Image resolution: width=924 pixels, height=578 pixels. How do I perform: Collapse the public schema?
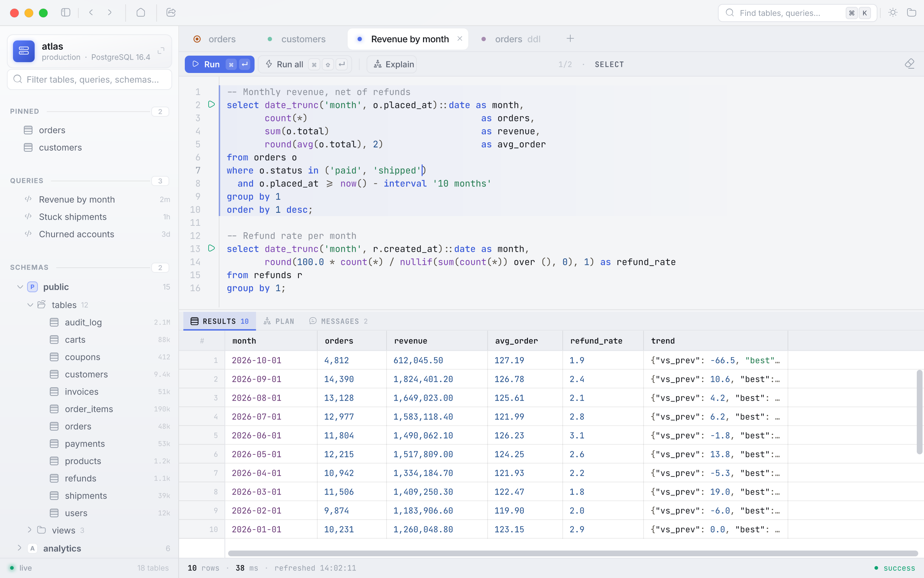click(20, 287)
